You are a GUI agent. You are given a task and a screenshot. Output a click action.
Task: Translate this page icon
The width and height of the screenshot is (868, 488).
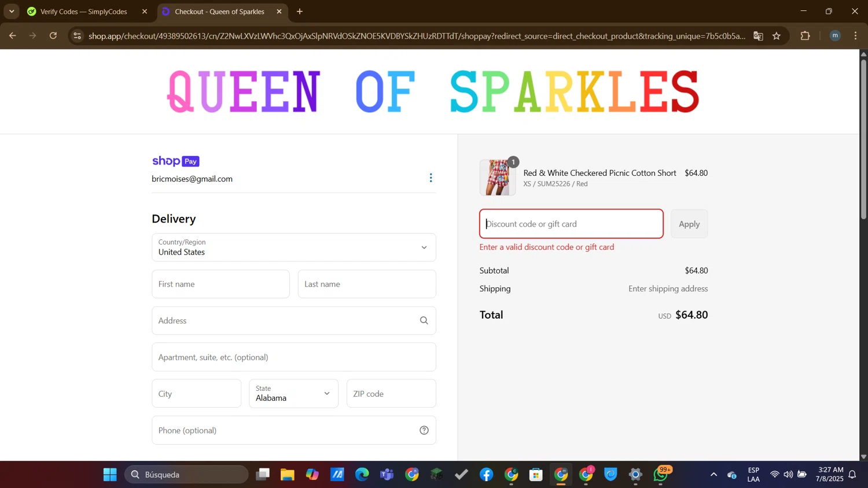tap(758, 36)
